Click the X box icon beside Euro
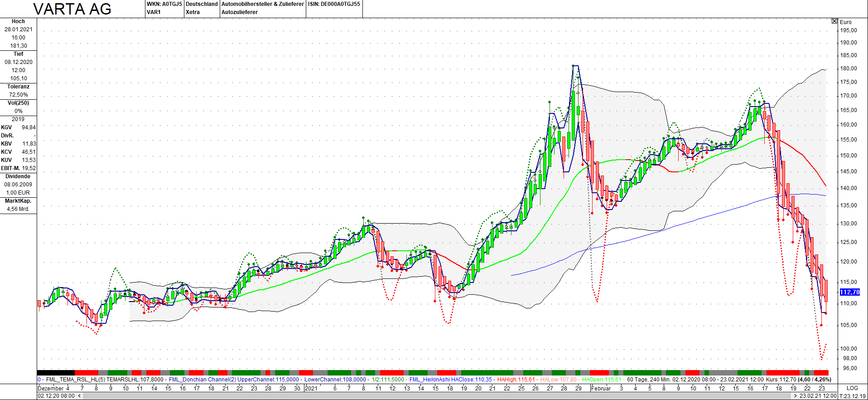Image resolution: width=868 pixels, height=400 pixels. pos(834,21)
